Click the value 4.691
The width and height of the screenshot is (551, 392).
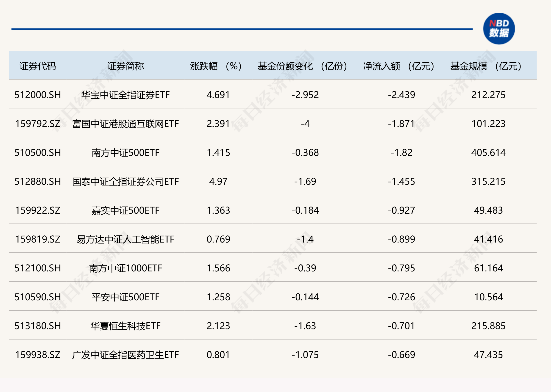pyautogui.click(x=218, y=95)
